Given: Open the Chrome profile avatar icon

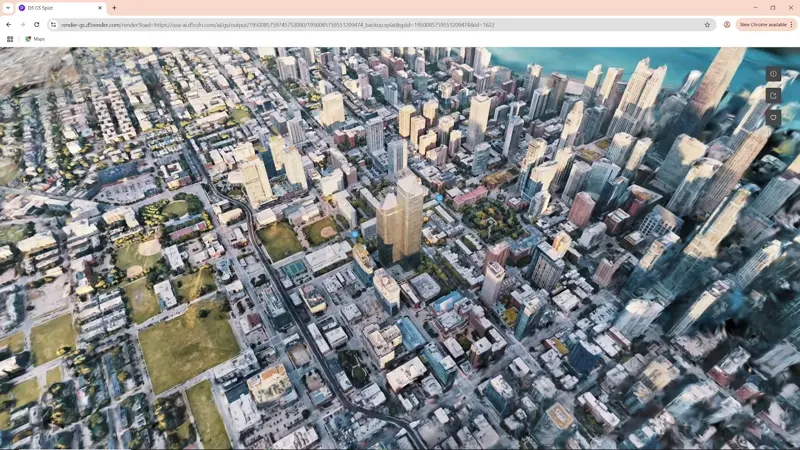Looking at the screenshot, I should coord(727,24).
